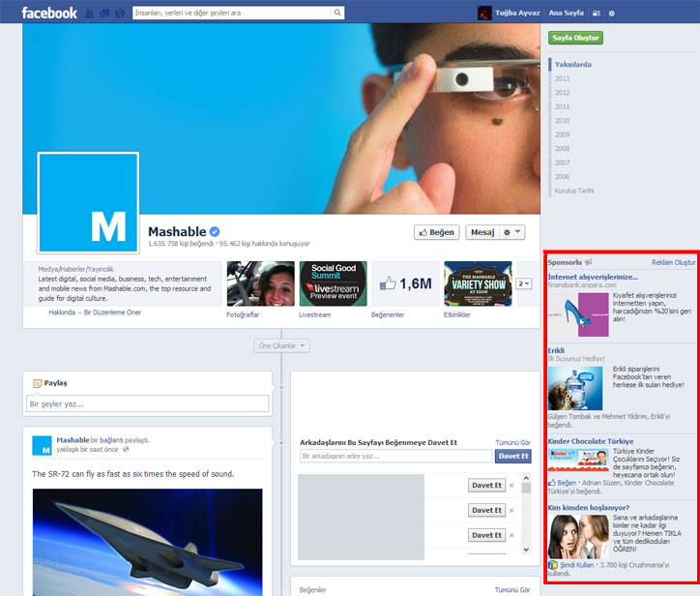700x596 pixels.
Task: Click the public globe icon on the post
Action: point(126,450)
